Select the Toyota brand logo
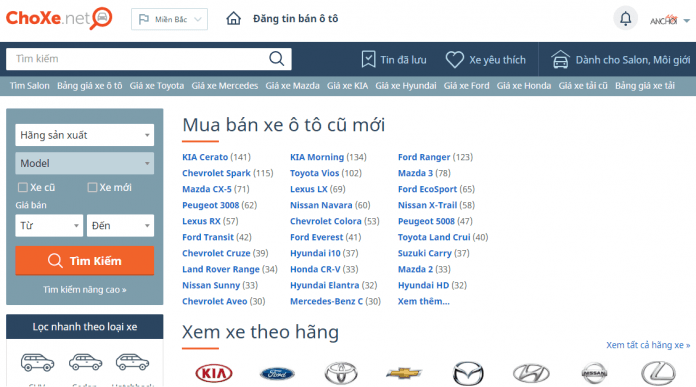This screenshot has height=387, width=696. (x=340, y=373)
